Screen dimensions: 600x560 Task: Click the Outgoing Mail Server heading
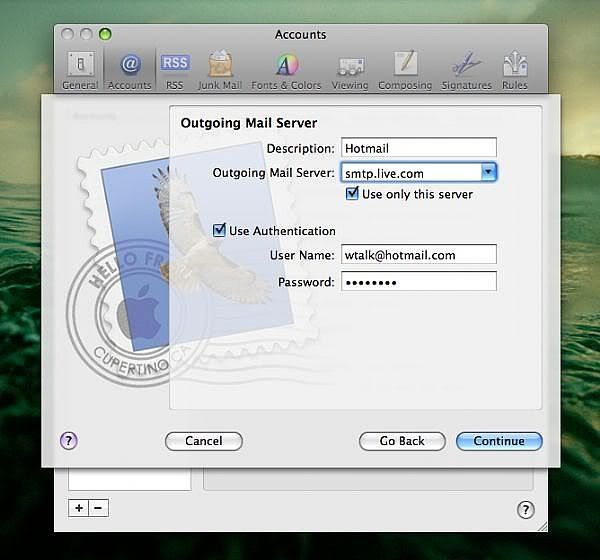click(249, 123)
